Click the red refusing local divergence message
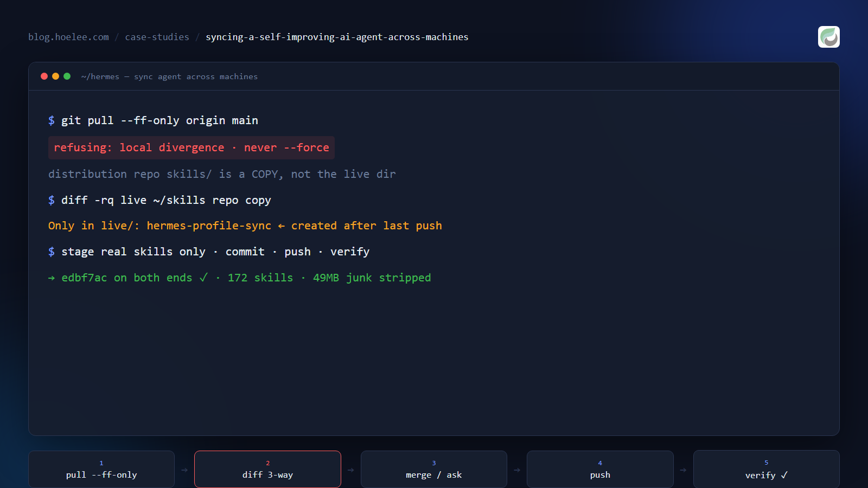Viewport: 868px width, 488px height. [x=192, y=147]
